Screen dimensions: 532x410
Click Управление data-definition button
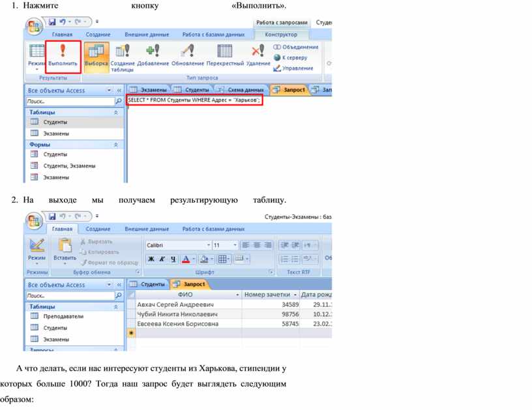pyautogui.click(x=293, y=68)
